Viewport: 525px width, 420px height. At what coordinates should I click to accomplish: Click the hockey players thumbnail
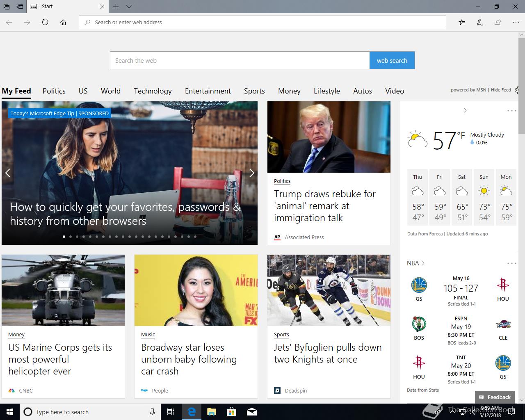(329, 290)
